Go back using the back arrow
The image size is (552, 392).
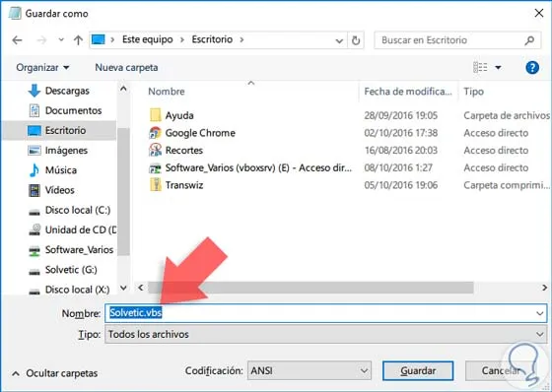(x=17, y=40)
